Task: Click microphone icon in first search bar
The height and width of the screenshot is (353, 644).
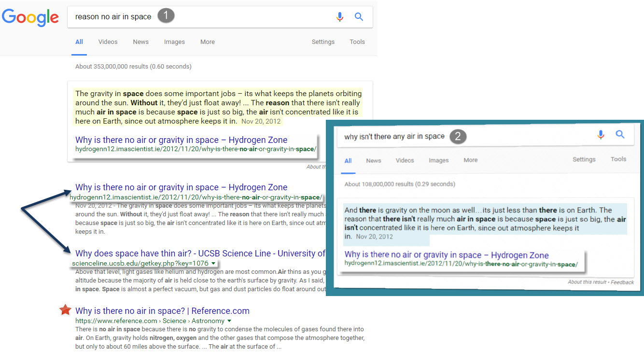Action: pos(340,17)
